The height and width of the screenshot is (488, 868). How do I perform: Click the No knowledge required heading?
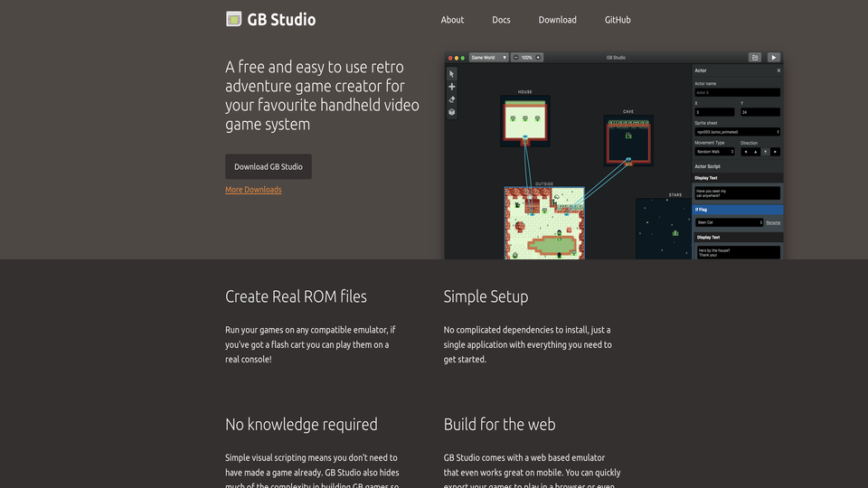point(301,425)
